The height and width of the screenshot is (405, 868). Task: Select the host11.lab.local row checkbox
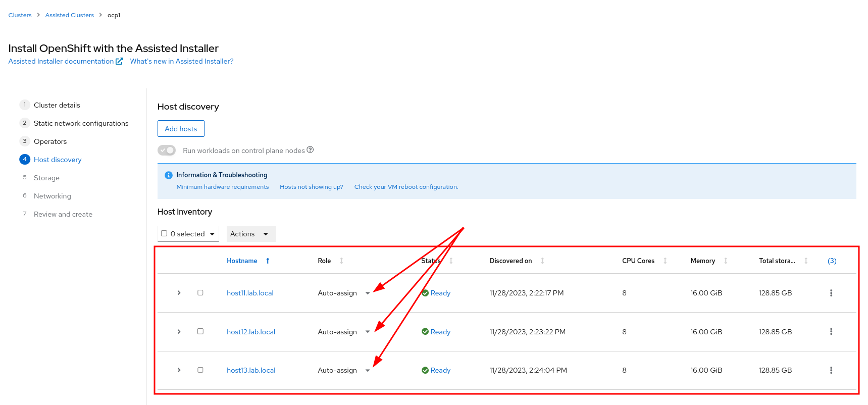pos(200,293)
